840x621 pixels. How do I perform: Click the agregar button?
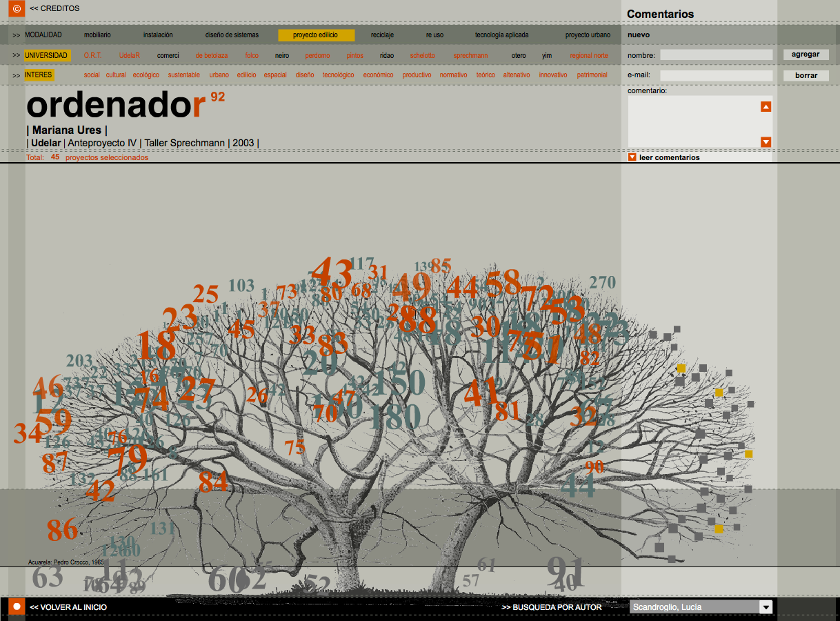[806, 55]
